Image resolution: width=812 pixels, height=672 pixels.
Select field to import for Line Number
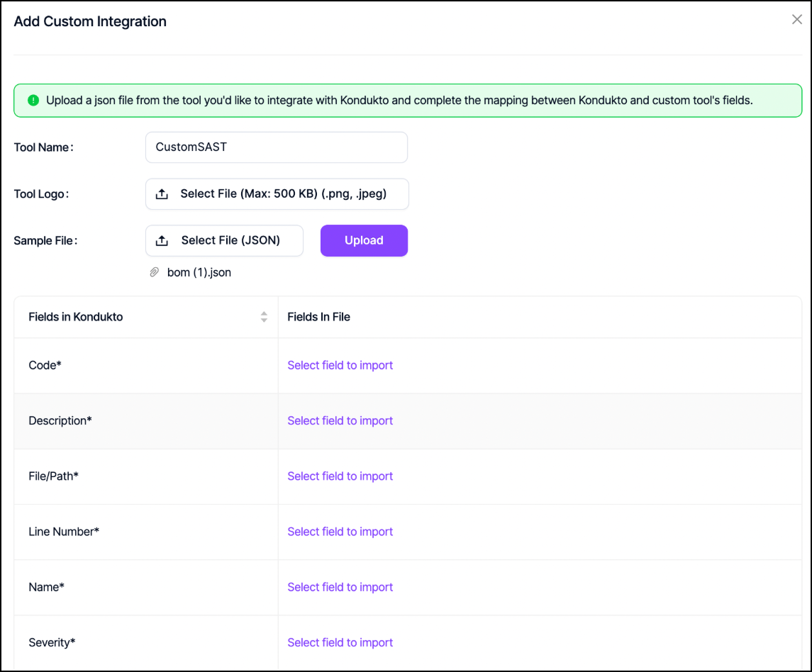point(340,532)
